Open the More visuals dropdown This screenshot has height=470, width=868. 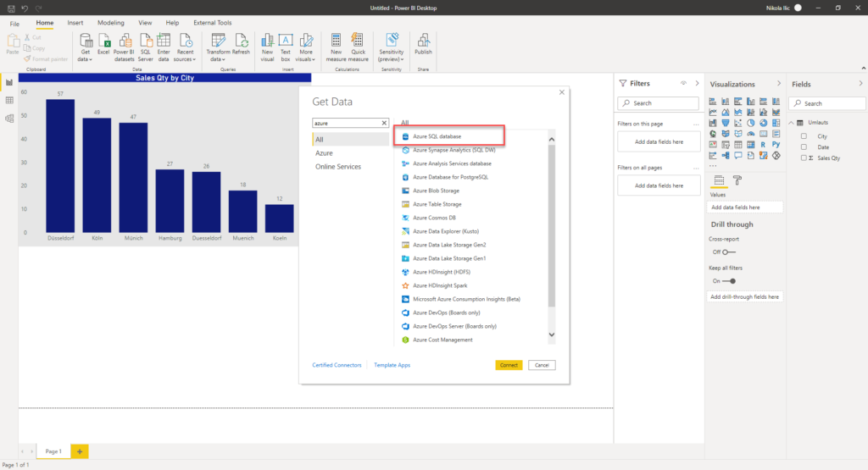[x=305, y=47]
